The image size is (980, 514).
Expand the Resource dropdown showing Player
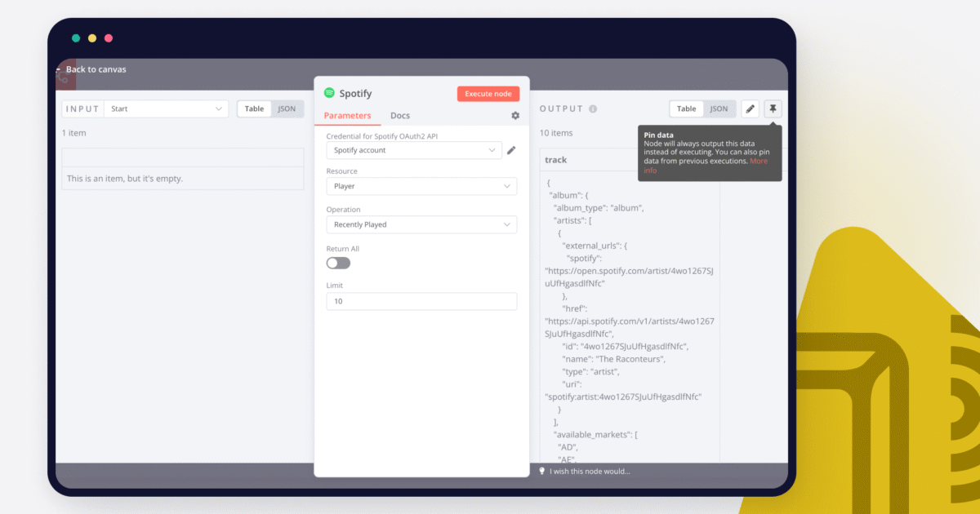421,186
